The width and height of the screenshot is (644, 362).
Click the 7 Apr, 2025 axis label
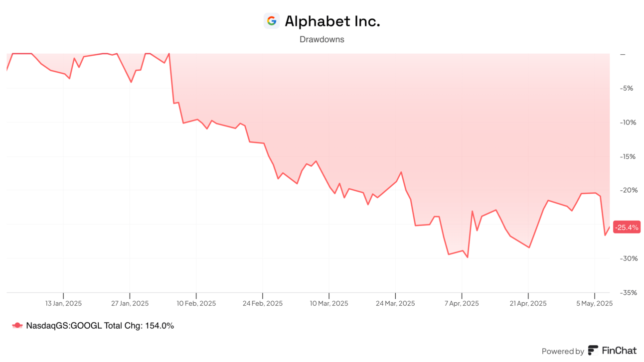point(462,303)
